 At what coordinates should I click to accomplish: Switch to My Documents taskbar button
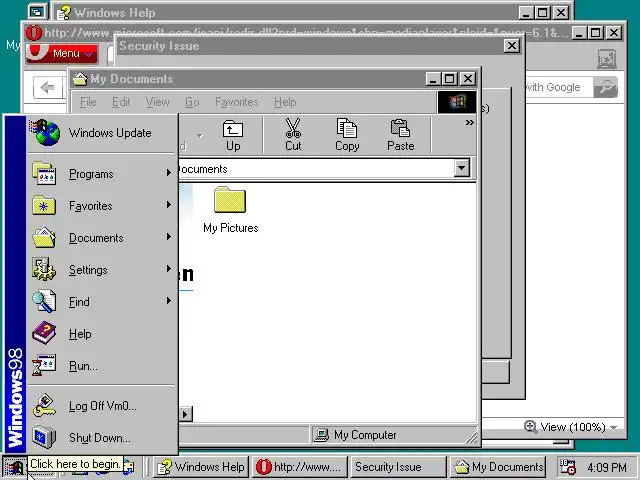pos(498,467)
